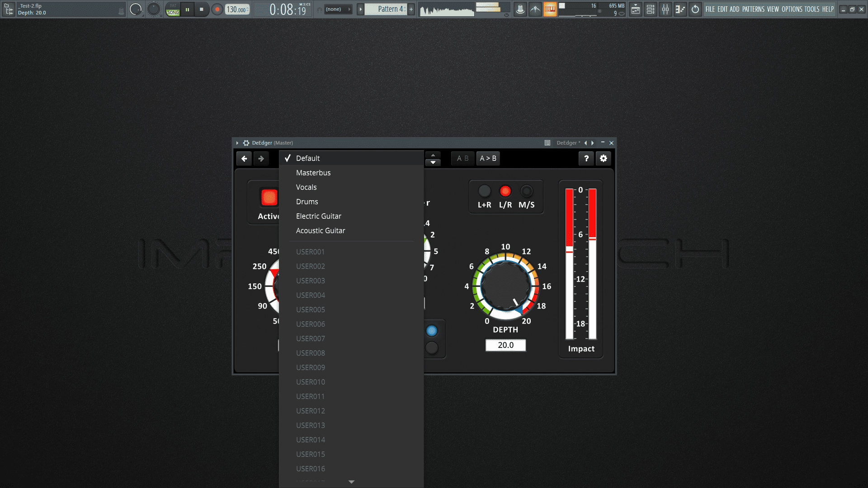The height and width of the screenshot is (488, 868).
Task: Click the DeEdger redo forward arrow button
Action: [x=261, y=159]
